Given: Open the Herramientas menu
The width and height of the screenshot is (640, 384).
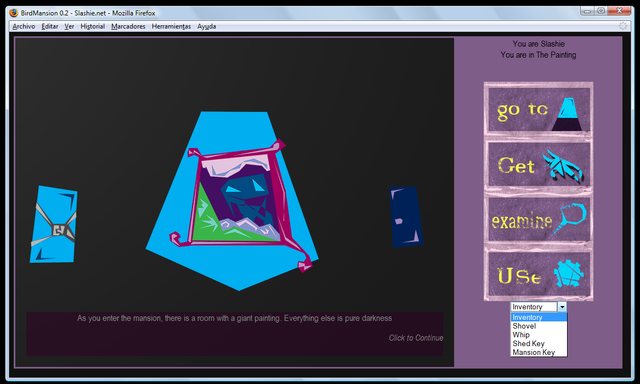Looking at the screenshot, I should (x=171, y=26).
